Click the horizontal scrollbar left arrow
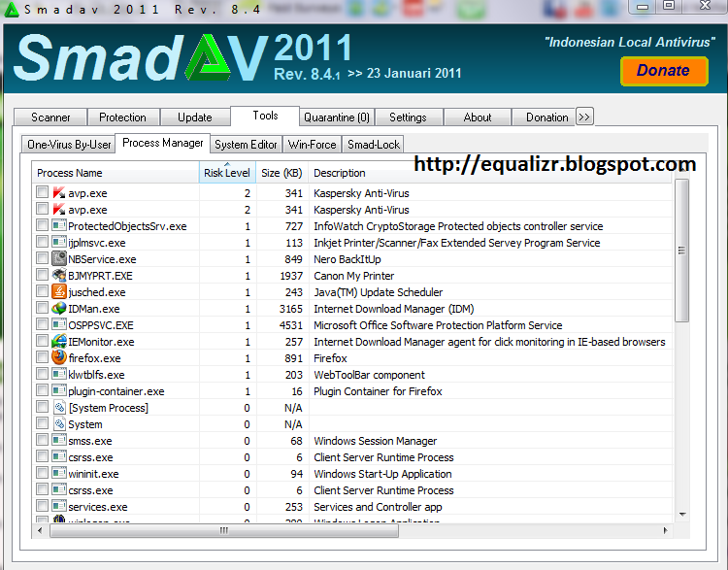Image resolution: width=728 pixels, height=570 pixels. click(40, 530)
